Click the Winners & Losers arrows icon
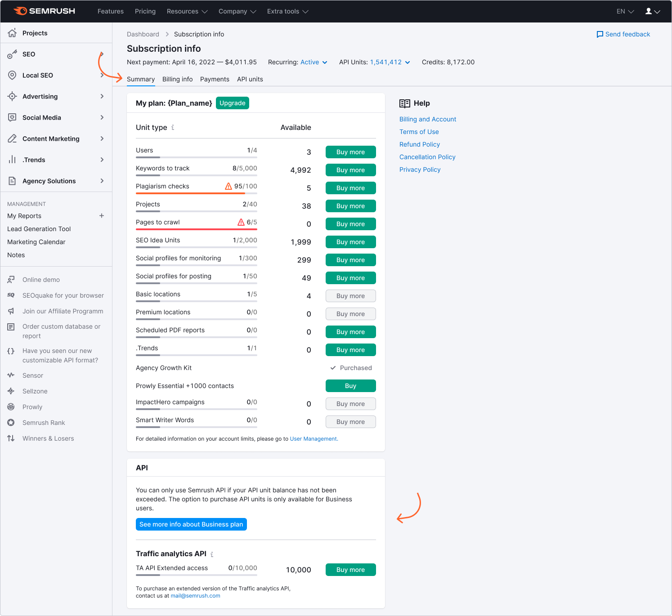The image size is (672, 616). tap(11, 438)
